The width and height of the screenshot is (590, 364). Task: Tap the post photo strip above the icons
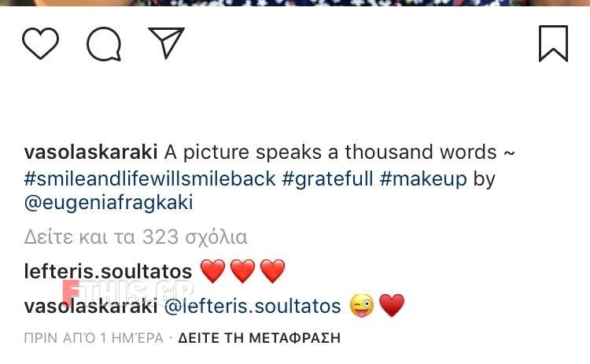point(295,3)
